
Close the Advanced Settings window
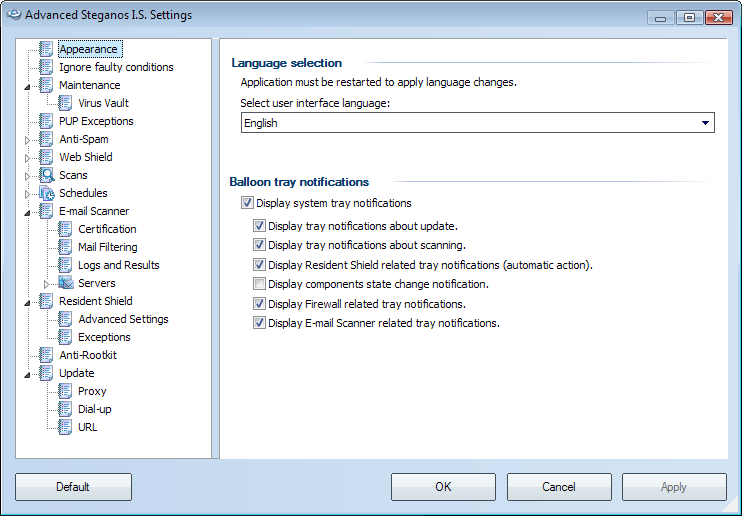click(x=718, y=18)
